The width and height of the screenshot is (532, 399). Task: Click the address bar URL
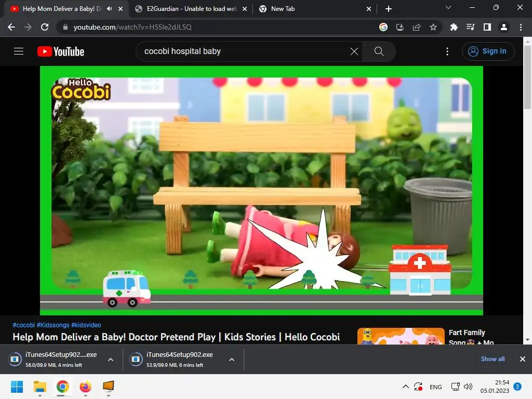pyautogui.click(x=132, y=27)
